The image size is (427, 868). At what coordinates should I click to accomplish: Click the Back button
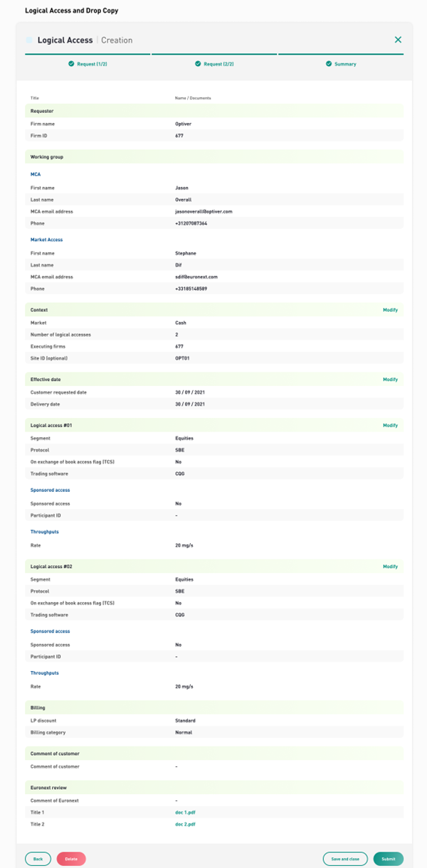pyautogui.click(x=38, y=859)
